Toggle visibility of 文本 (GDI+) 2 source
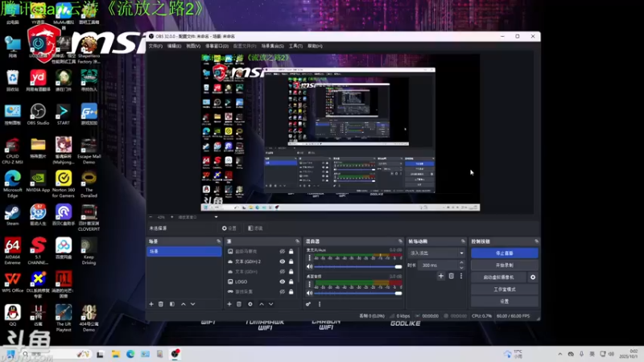 283,261
